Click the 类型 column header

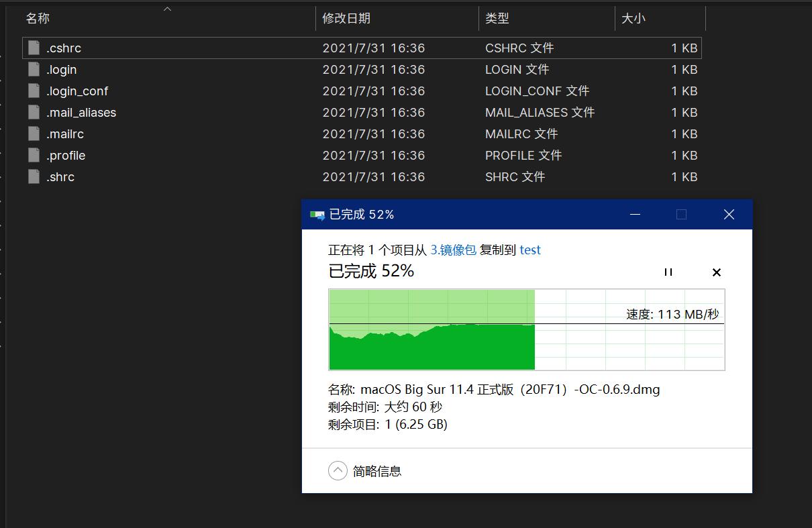tap(498, 19)
